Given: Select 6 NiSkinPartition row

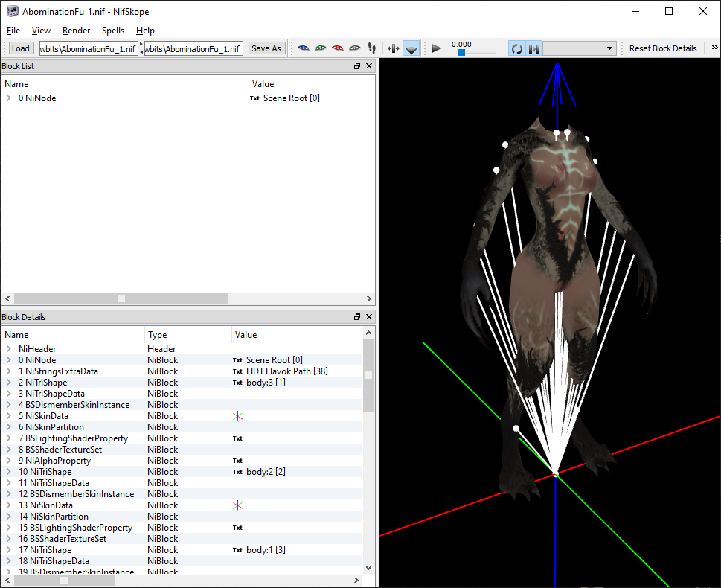Looking at the screenshot, I should click(x=51, y=427).
